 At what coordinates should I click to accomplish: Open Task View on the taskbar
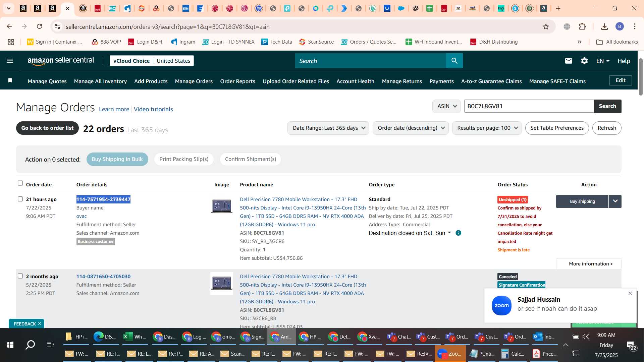(50, 345)
